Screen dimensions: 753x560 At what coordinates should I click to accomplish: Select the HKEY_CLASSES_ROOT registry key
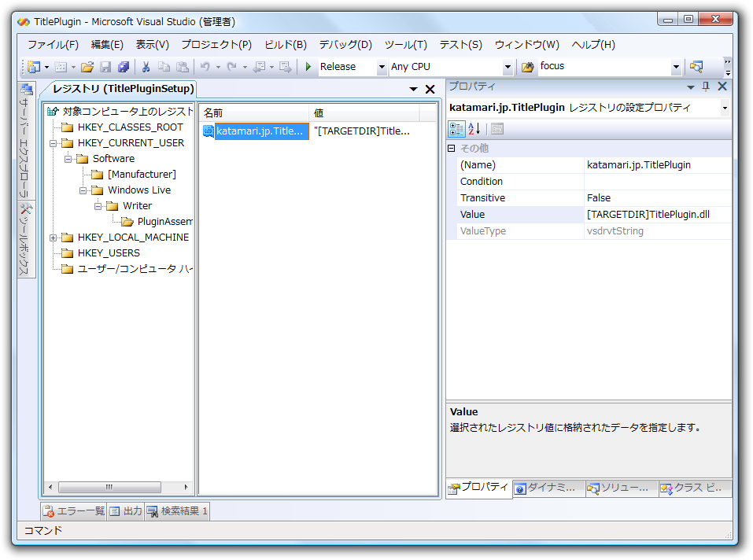(130, 127)
